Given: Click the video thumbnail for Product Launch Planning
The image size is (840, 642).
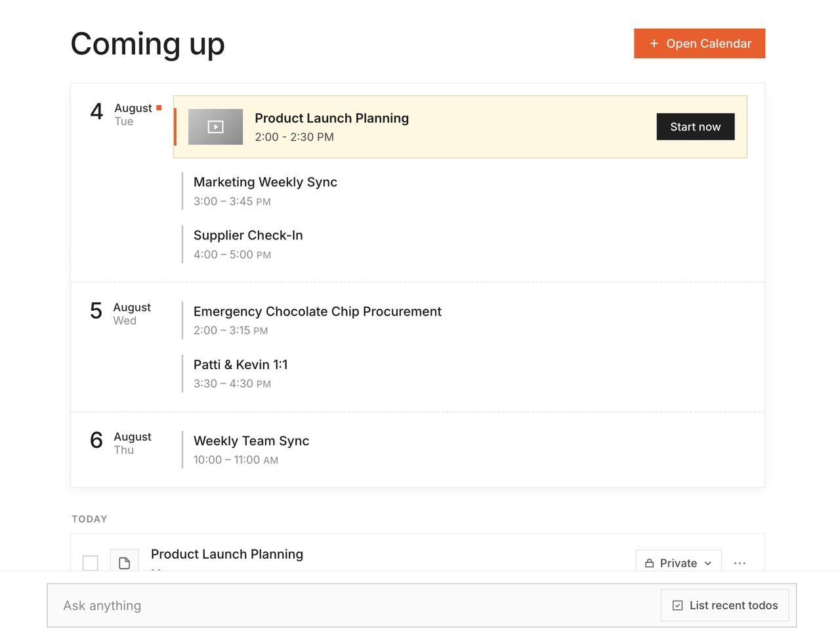Looking at the screenshot, I should point(215,127).
